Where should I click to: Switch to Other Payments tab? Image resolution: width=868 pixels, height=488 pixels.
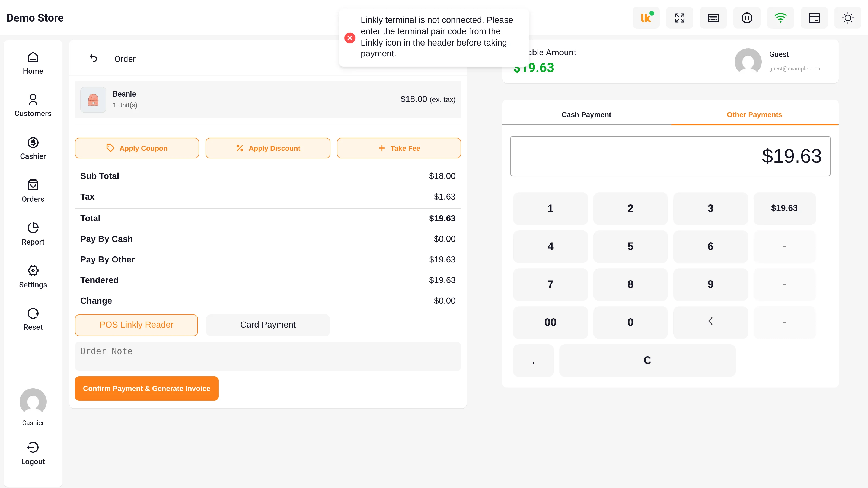754,114
